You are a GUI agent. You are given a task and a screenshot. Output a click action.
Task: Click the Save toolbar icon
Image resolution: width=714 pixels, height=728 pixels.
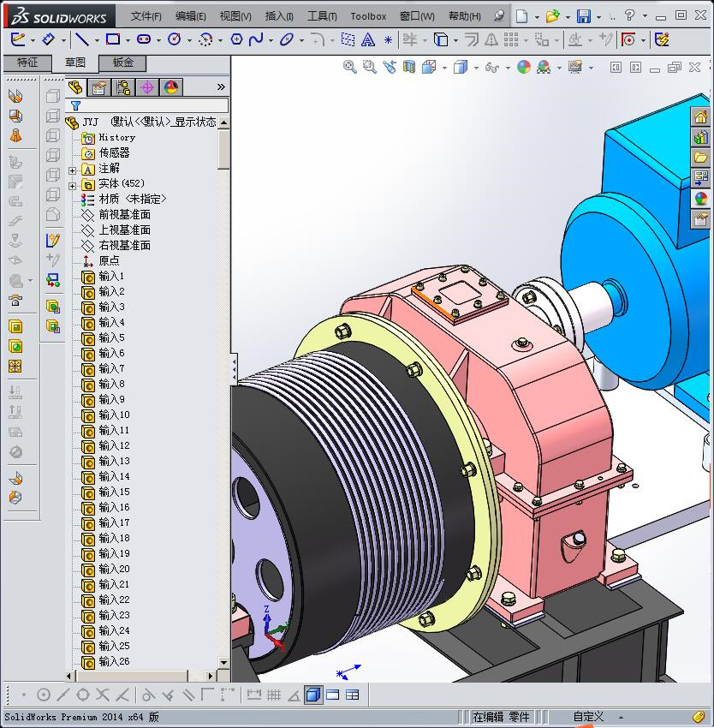[584, 16]
